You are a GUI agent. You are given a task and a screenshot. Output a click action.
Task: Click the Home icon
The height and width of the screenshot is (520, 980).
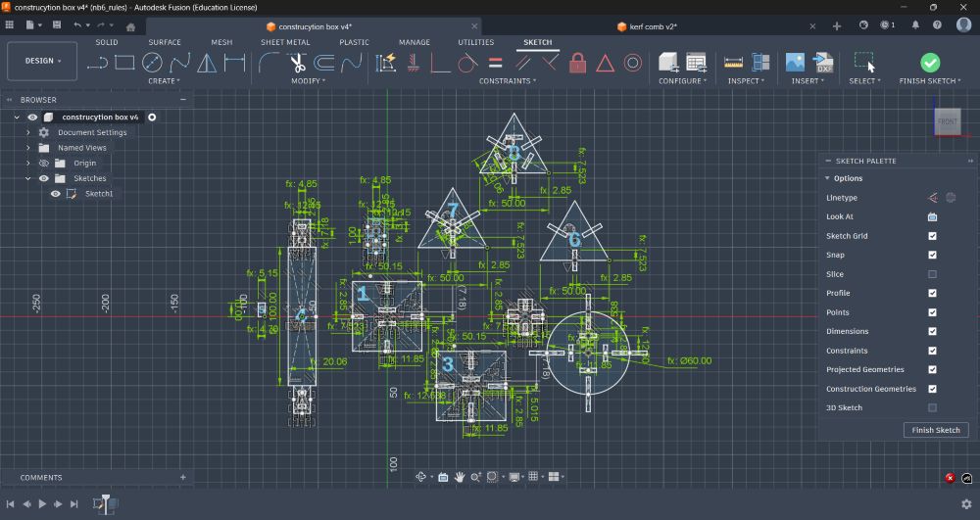130,26
